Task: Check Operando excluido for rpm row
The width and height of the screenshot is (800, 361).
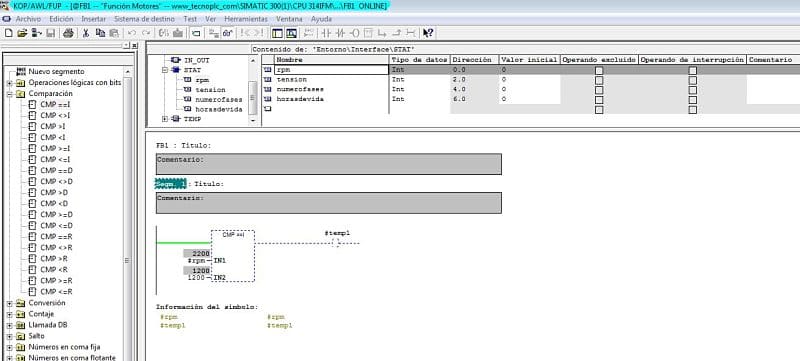Action: click(599, 70)
